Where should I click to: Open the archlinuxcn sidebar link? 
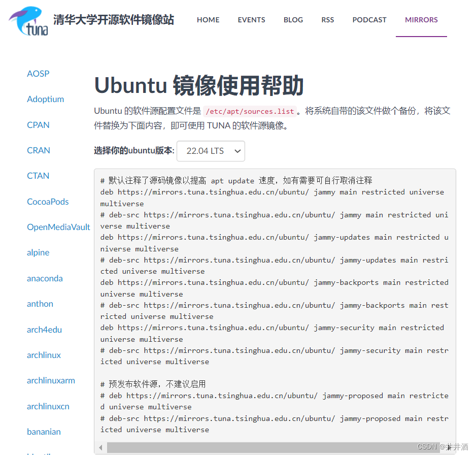click(x=48, y=406)
